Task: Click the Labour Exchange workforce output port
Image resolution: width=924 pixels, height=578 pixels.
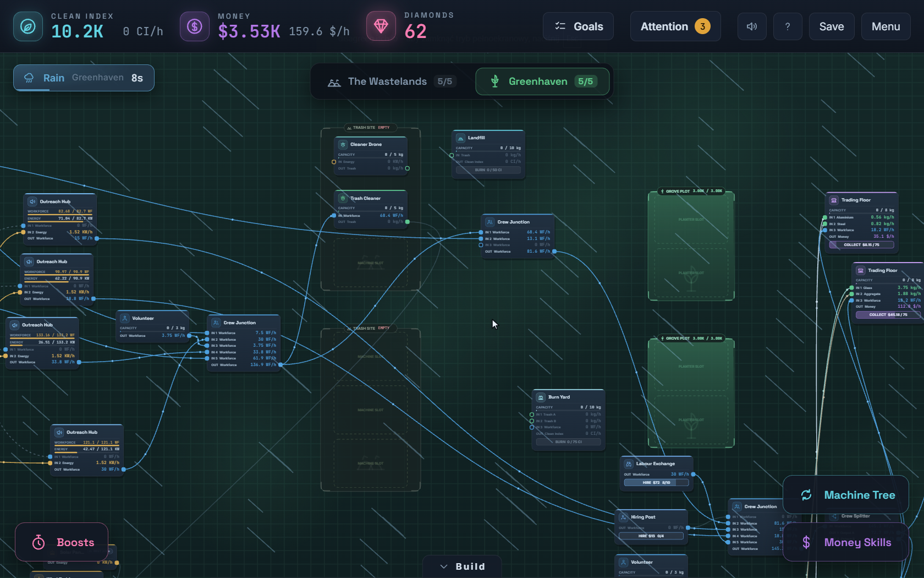Action: [x=693, y=474]
